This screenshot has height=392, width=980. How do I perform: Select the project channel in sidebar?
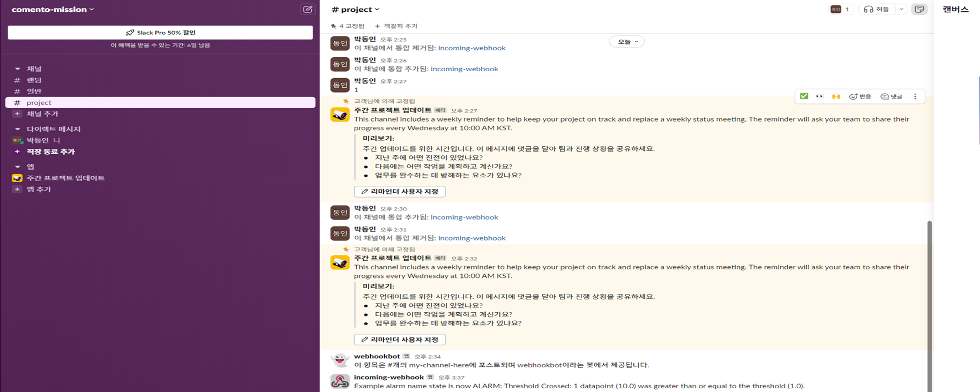pos(160,102)
